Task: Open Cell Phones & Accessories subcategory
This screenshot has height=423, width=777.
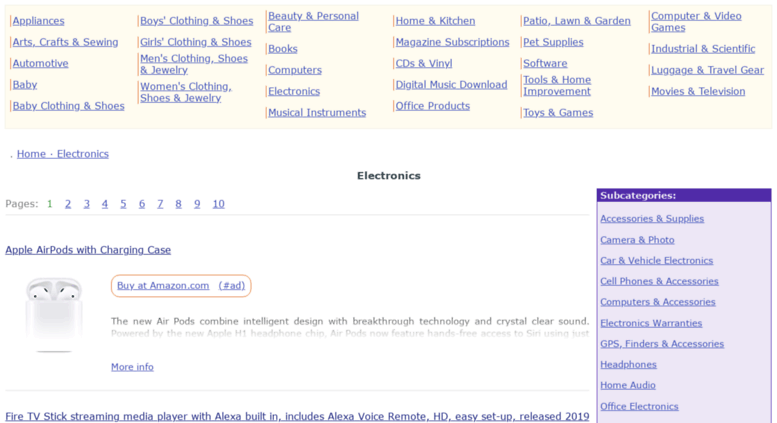Action: point(660,282)
